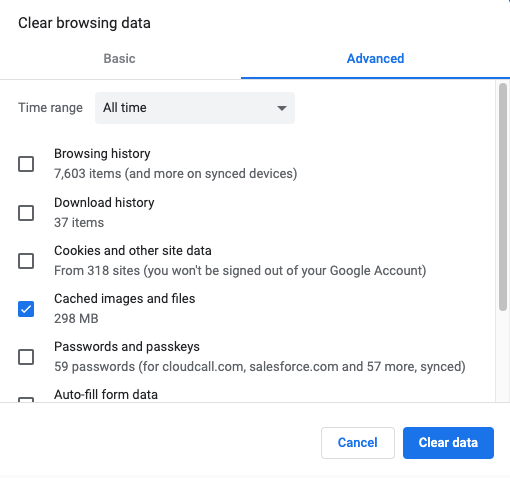Click the Passwords and passkeys label
Screen dimensions: 510x478
127,347
